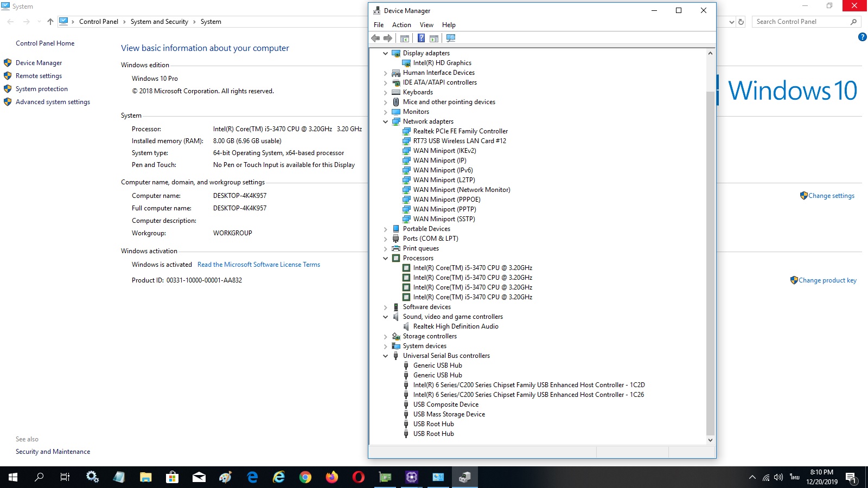Click the Control Panel help question-mark icon

[862, 37]
